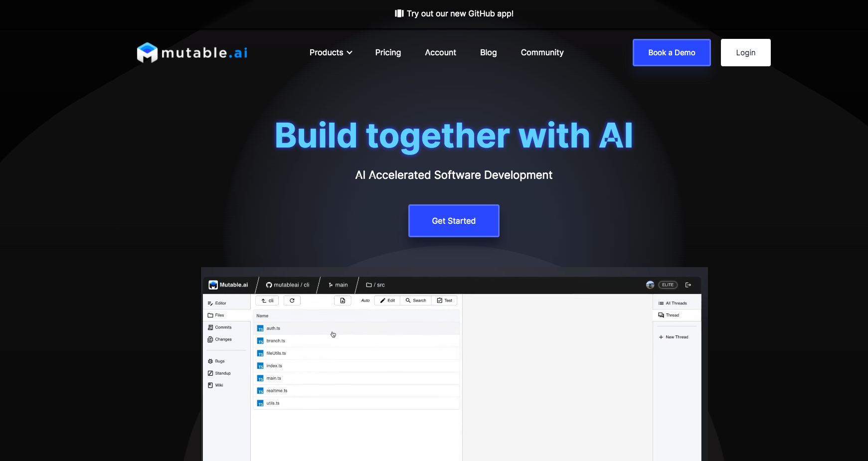This screenshot has height=461, width=868.
Task: Open the Pricing page from the navigation
Action: [x=388, y=52]
